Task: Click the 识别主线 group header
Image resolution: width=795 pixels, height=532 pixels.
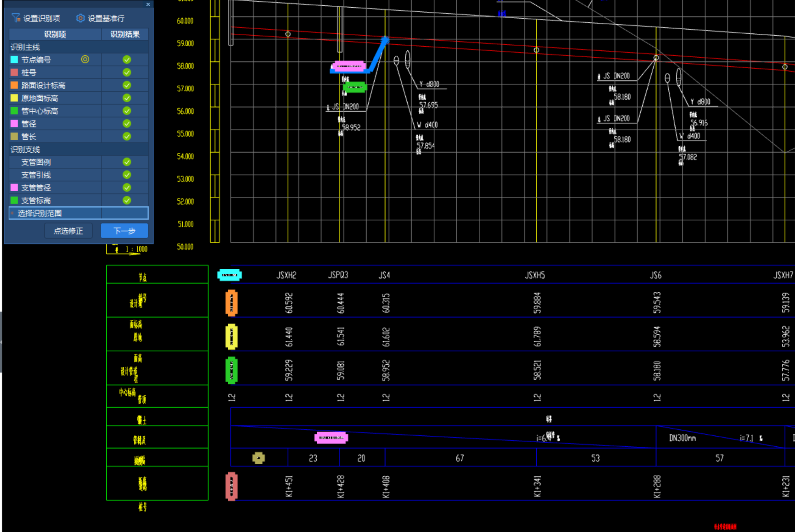Action: [25, 47]
